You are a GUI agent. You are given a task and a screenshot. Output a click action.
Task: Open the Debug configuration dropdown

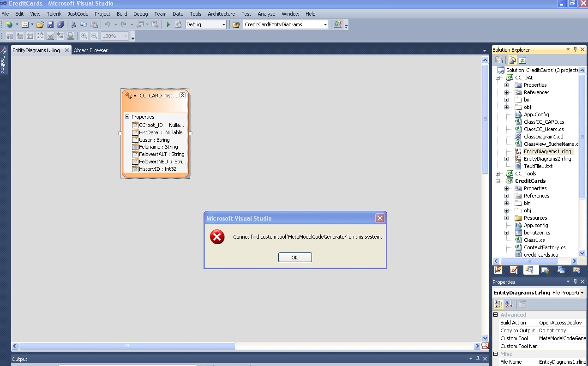(x=224, y=24)
